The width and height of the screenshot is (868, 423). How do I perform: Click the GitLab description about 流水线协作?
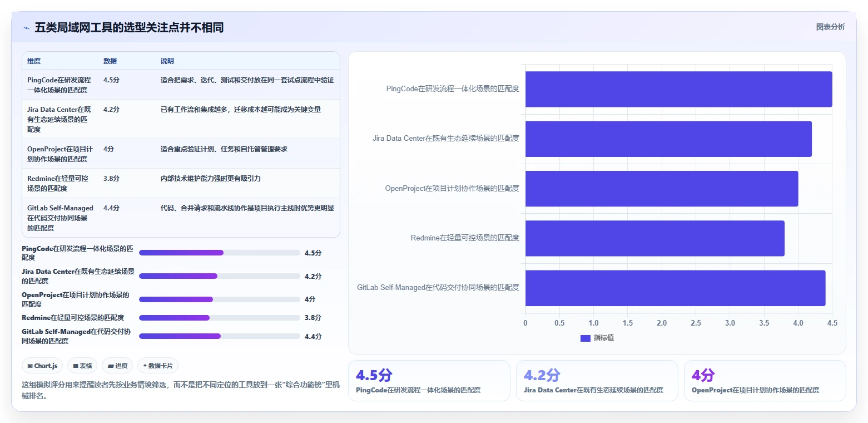coord(247,208)
